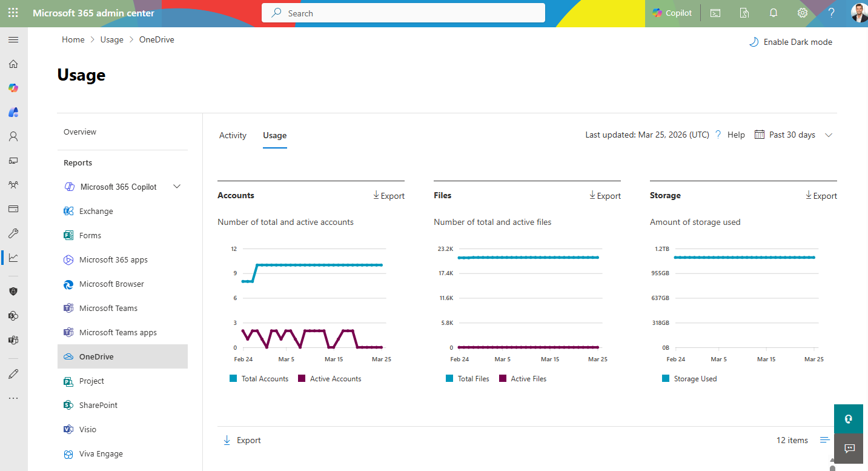This screenshot has width=868, height=471.
Task: Expand the Microsoft 365 Copilot reports section
Action: (x=176, y=187)
